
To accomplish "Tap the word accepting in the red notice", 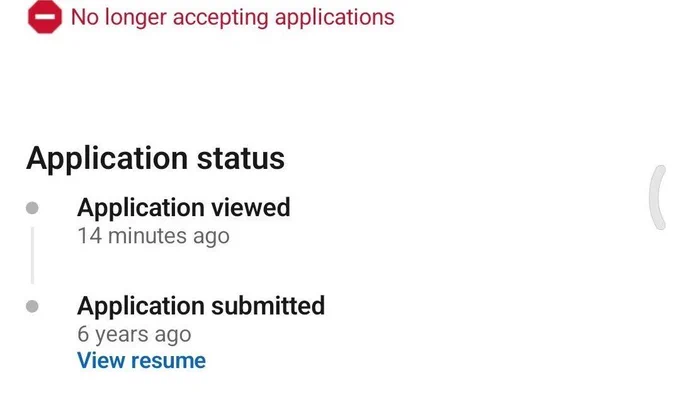I will point(220,19).
